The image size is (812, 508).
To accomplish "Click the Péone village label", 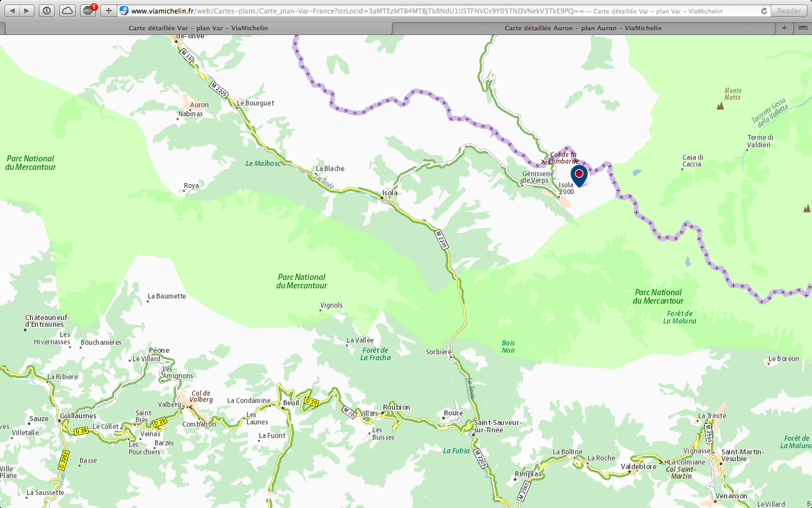I will pyautogui.click(x=159, y=351).
